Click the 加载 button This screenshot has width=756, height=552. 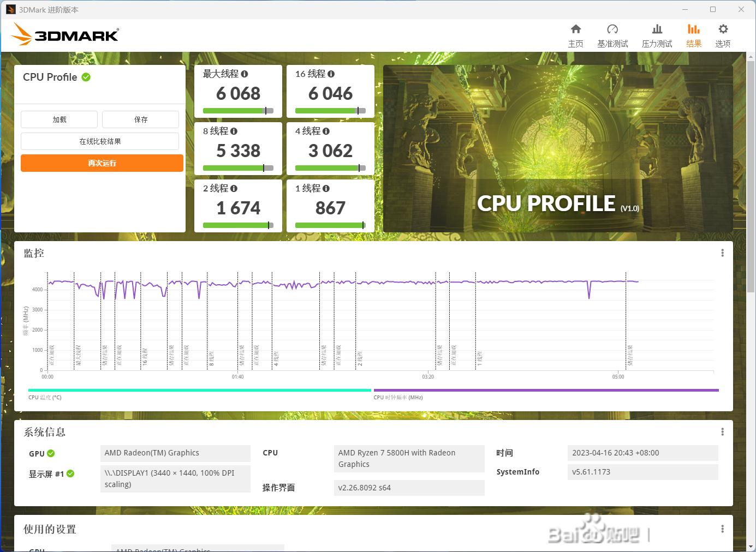point(59,119)
